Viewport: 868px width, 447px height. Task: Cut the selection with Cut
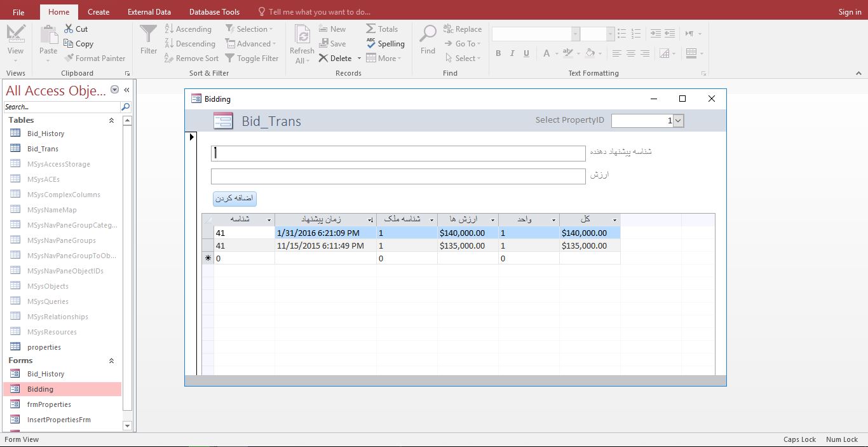pos(76,29)
